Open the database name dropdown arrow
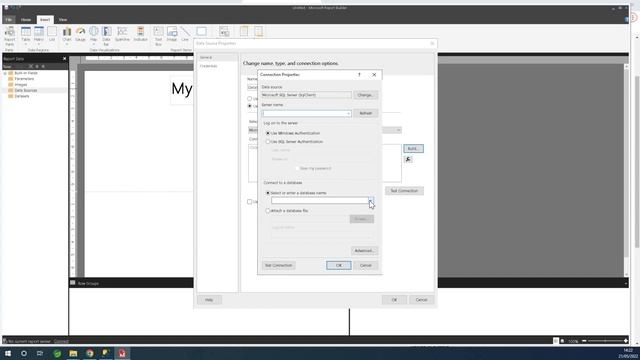 [x=371, y=200]
